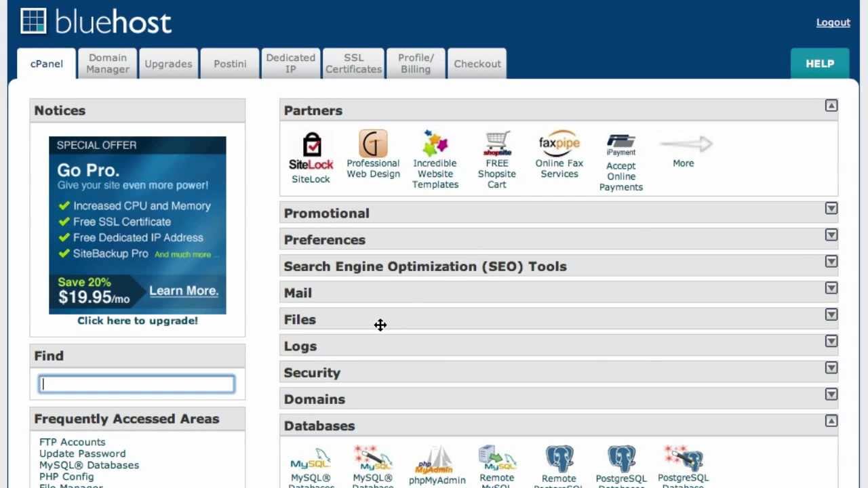Open Remote PostgreSQL icon
Image resolution: width=868 pixels, height=488 pixels.
559,459
